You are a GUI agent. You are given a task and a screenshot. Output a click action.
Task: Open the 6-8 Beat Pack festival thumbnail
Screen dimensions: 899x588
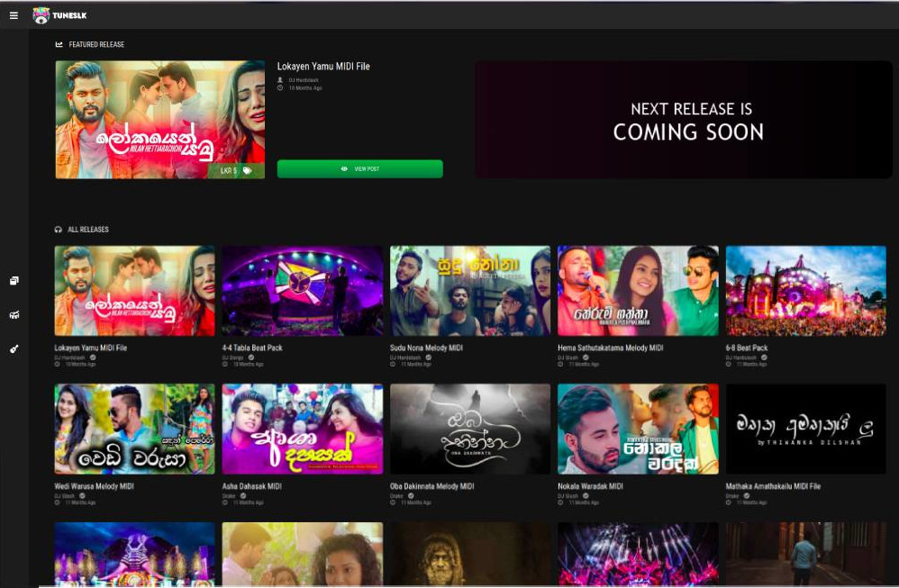pyautogui.click(x=806, y=291)
